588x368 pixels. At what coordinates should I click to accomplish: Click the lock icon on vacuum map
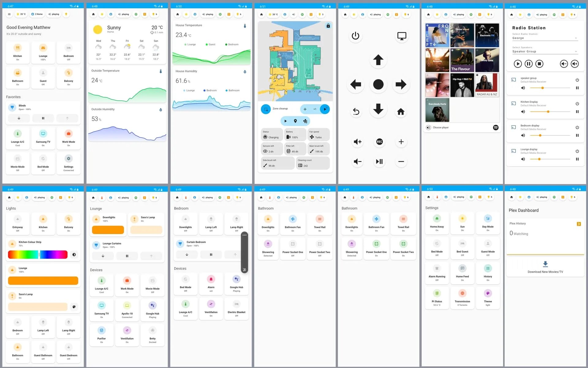coord(328,26)
